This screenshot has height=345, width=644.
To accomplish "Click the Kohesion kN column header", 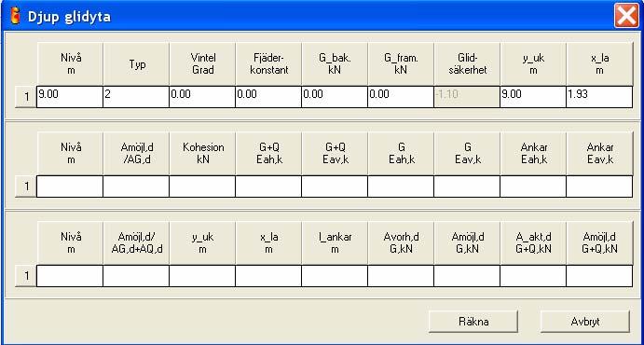I will 202,154.
